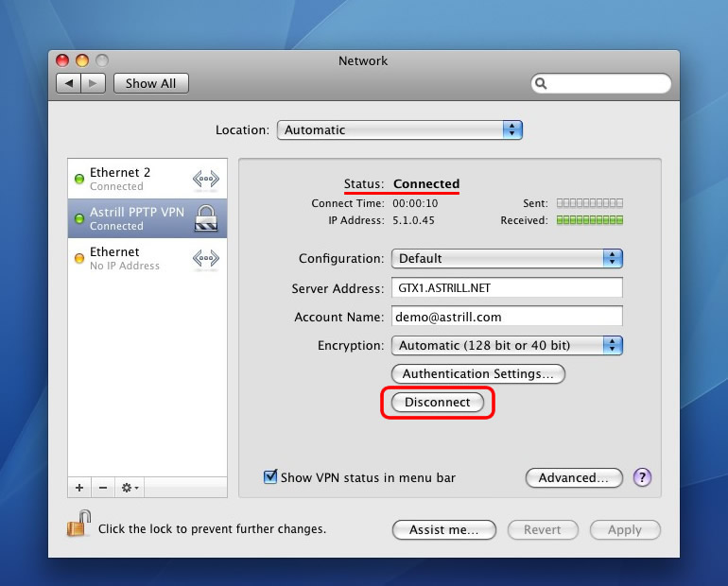
Task: Click the Advanced button
Action: 573,477
